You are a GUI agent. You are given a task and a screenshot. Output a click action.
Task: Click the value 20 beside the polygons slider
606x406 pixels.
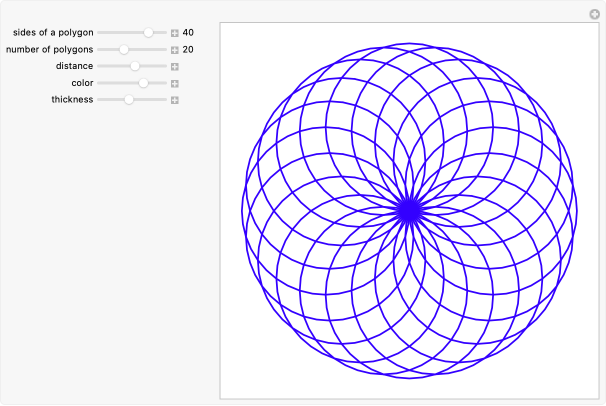click(x=188, y=49)
